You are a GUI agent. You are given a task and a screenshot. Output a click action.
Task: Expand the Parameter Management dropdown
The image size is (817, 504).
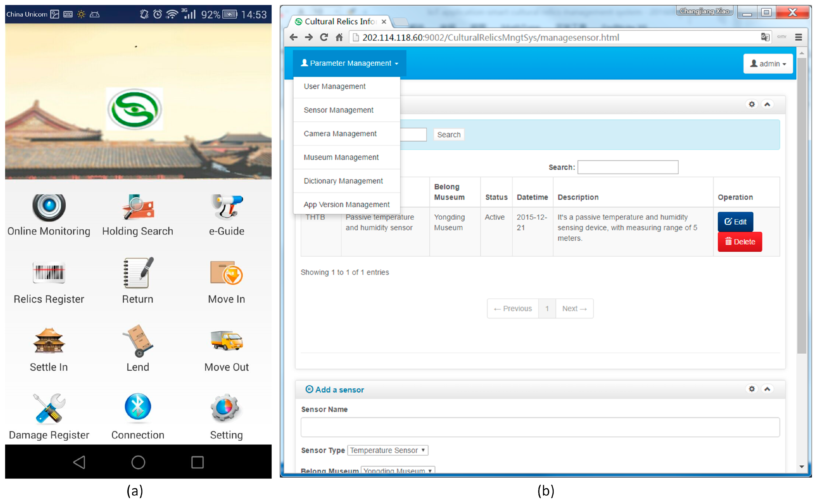tap(349, 63)
